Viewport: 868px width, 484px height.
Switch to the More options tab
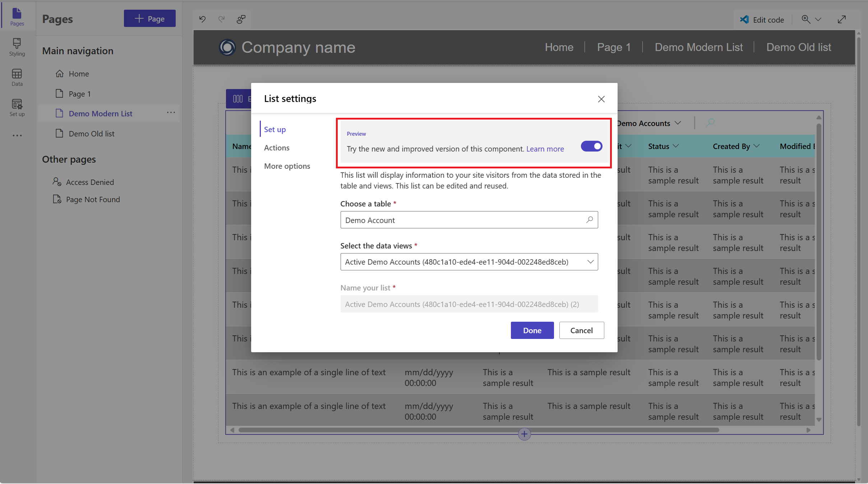pyautogui.click(x=287, y=166)
